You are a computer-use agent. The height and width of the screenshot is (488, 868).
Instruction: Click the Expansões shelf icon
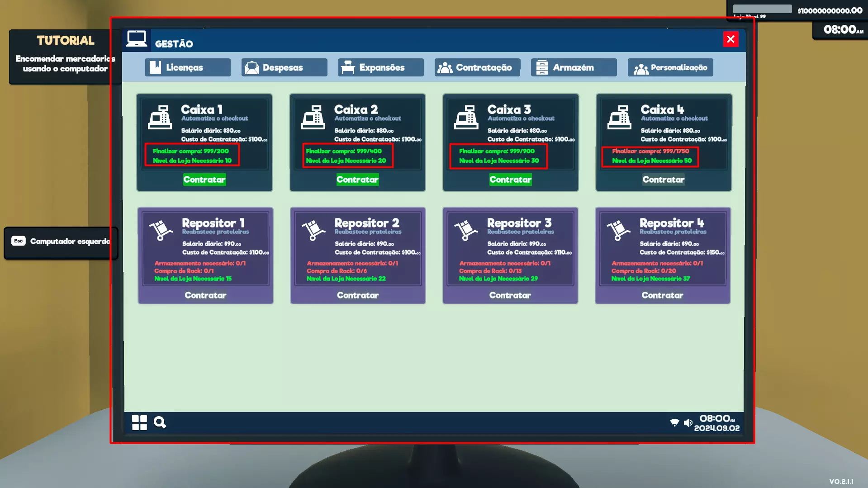(x=348, y=67)
